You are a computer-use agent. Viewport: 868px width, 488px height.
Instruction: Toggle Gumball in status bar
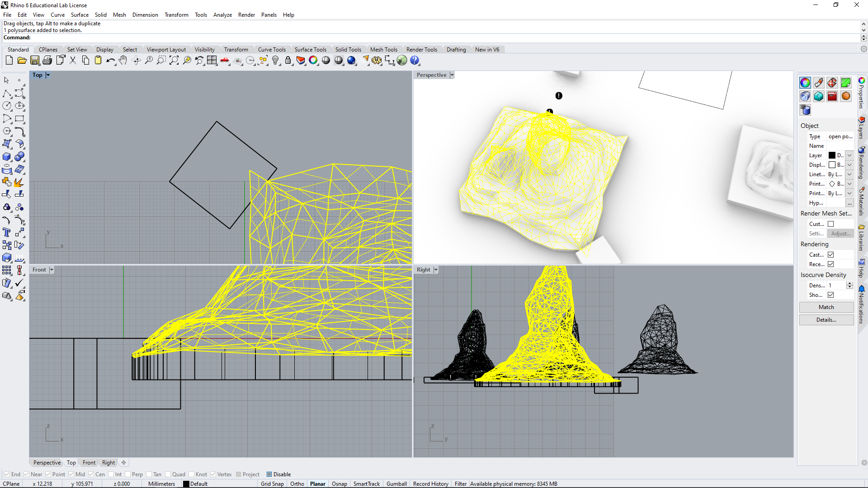tap(396, 483)
